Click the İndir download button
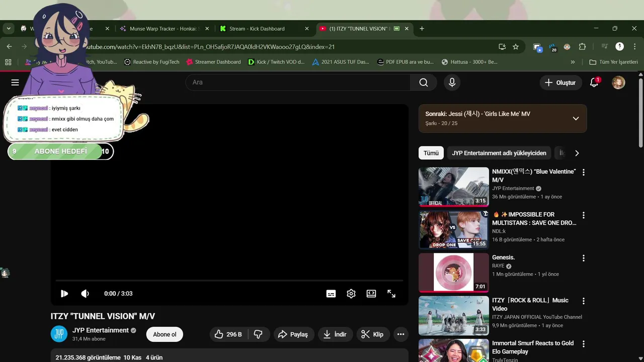The height and width of the screenshot is (362, 644). (335, 334)
